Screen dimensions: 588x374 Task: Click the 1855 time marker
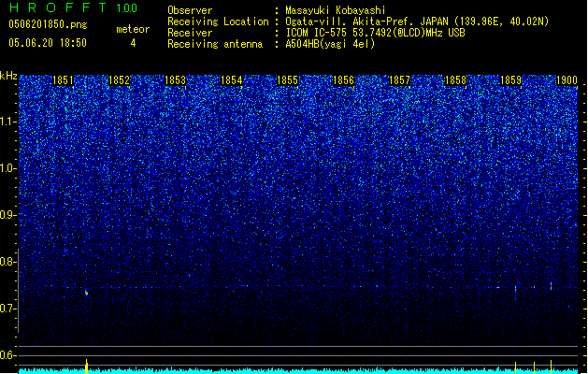pyautogui.click(x=287, y=80)
